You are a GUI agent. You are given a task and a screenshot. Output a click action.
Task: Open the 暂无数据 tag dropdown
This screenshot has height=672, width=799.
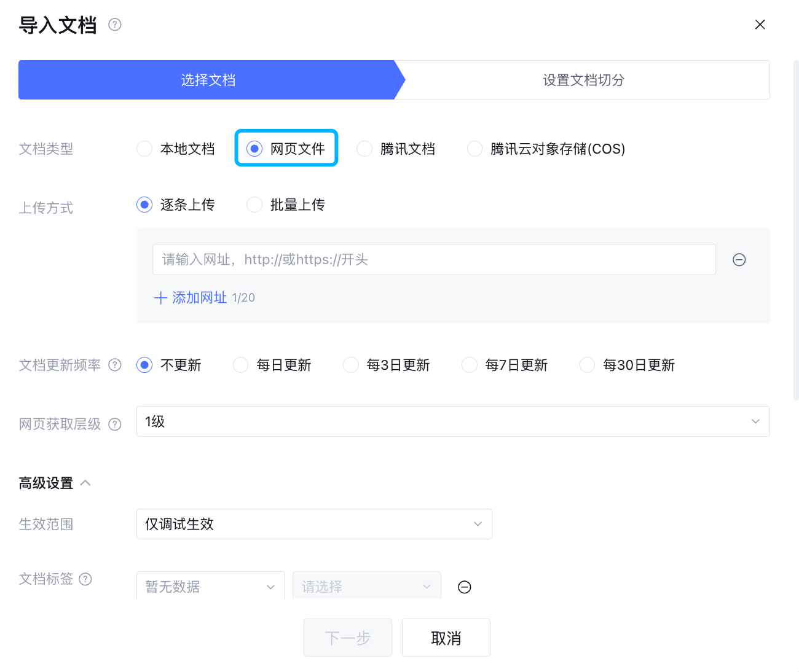pos(210,587)
